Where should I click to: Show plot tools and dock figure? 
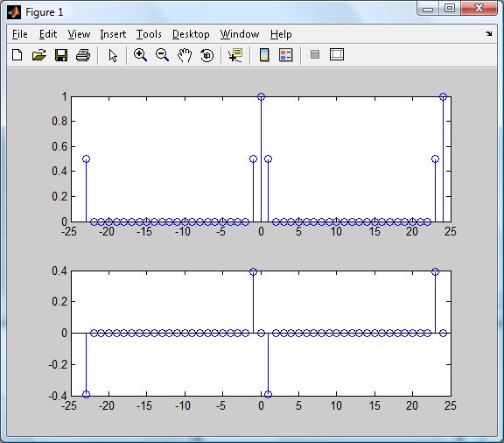coord(337,54)
